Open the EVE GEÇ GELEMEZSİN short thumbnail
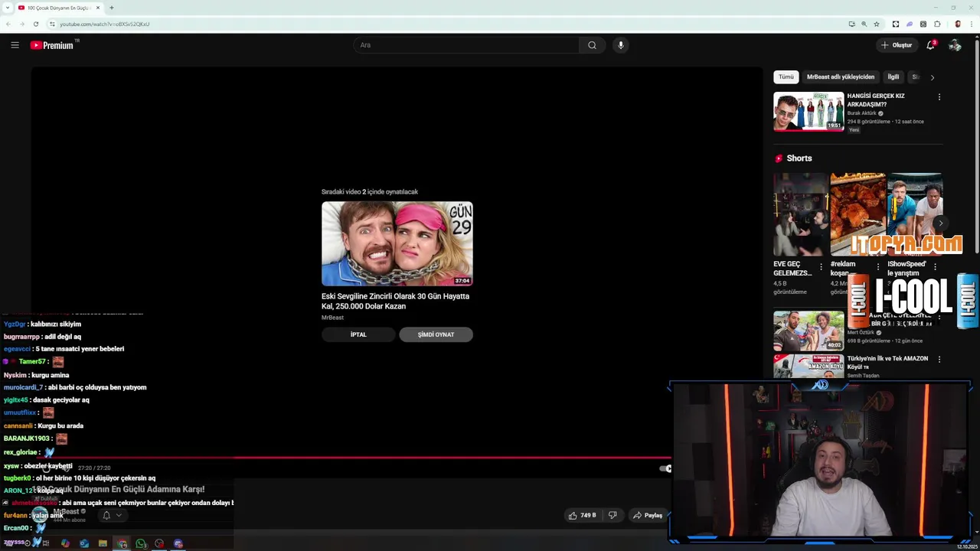 tap(800, 214)
